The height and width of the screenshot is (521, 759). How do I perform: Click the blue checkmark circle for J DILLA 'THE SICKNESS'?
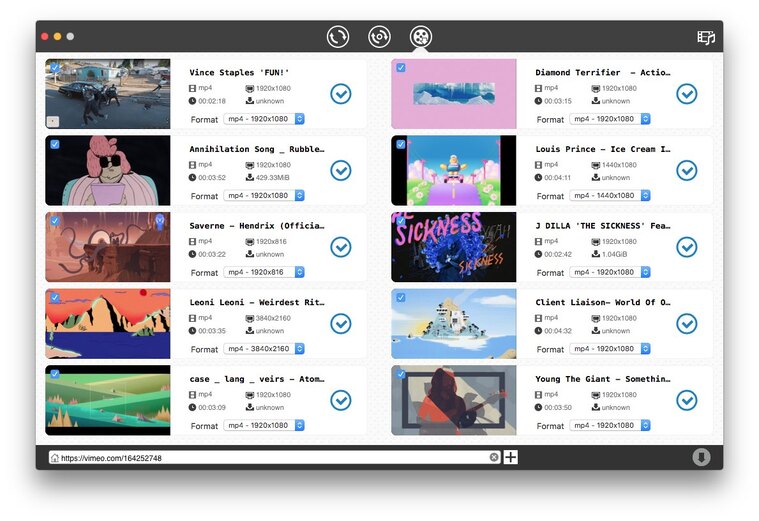(x=687, y=247)
